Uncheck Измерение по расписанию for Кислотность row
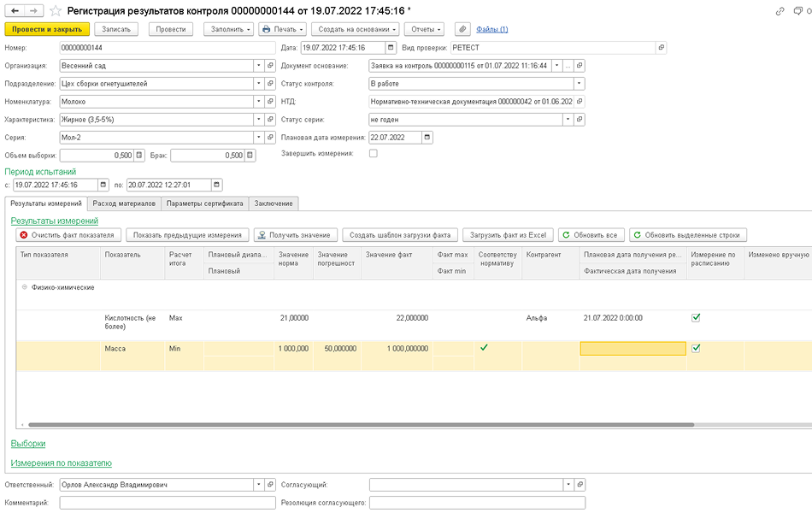The height and width of the screenshot is (513, 812). click(x=696, y=318)
